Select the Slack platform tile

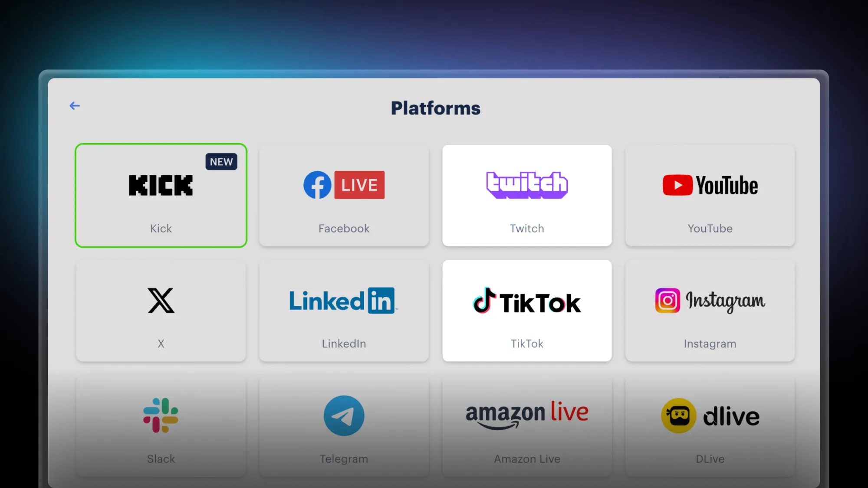point(161,426)
